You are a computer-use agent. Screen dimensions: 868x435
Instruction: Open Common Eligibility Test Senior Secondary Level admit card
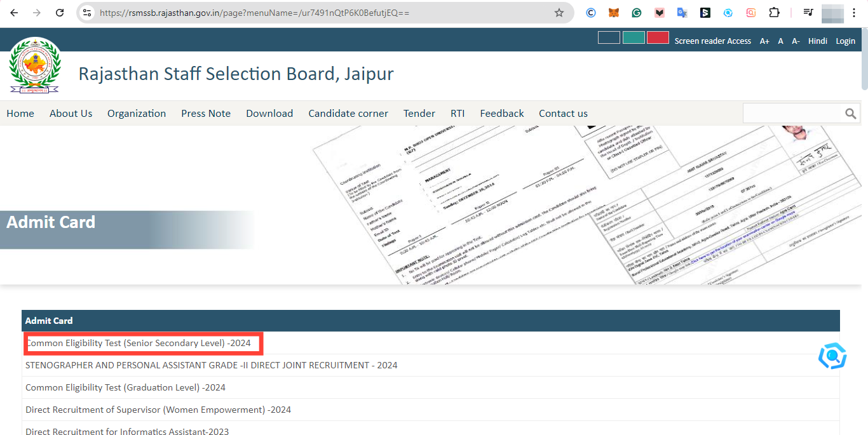click(x=138, y=343)
